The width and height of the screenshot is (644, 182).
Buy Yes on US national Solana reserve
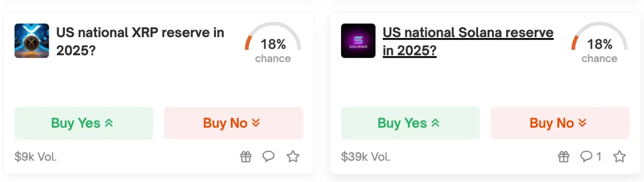410,123
